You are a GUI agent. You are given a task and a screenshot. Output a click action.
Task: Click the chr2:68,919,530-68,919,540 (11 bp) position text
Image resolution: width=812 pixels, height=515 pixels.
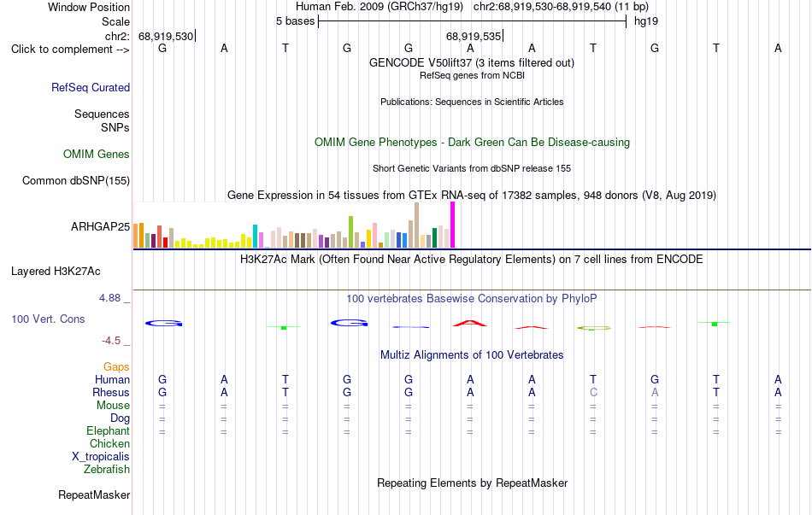[x=561, y=7]
